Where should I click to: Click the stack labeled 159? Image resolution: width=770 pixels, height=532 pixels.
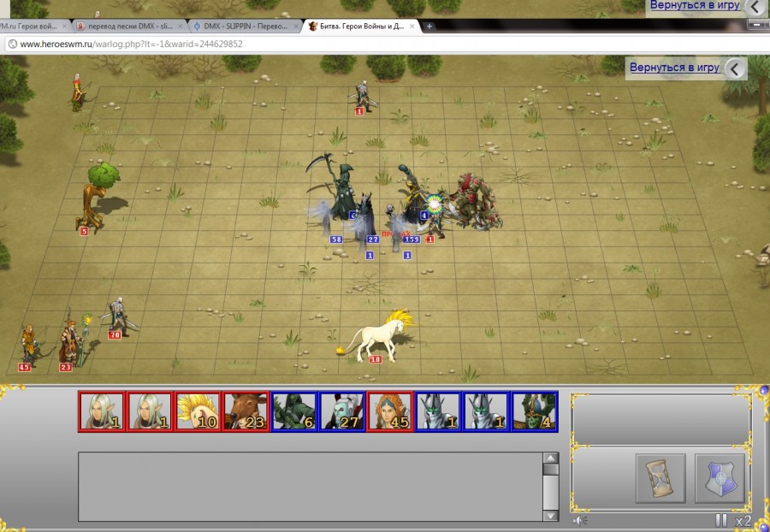[398, 226]
